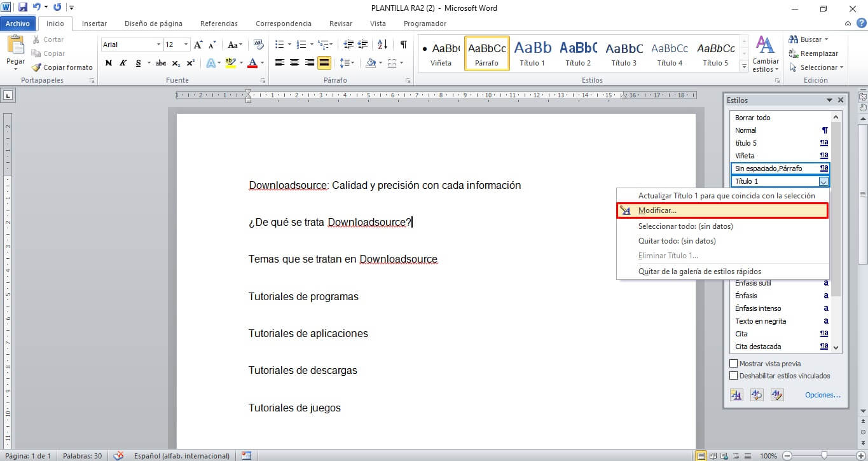The width and height of the screenshot is (868, 461).
Task: Increase paragraph indent
Action: [363, 45]
